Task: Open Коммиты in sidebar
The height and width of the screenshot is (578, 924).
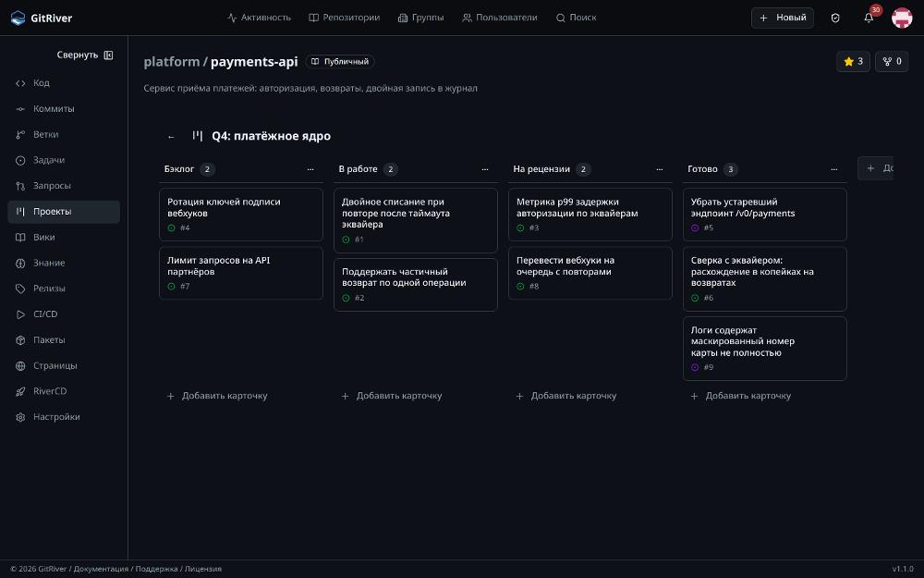Action: coord(64,108)
